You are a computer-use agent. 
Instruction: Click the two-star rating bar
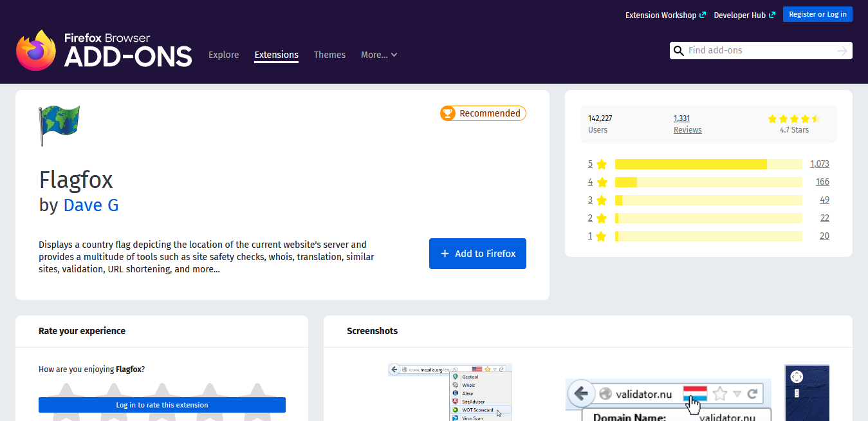coord(708,218)
